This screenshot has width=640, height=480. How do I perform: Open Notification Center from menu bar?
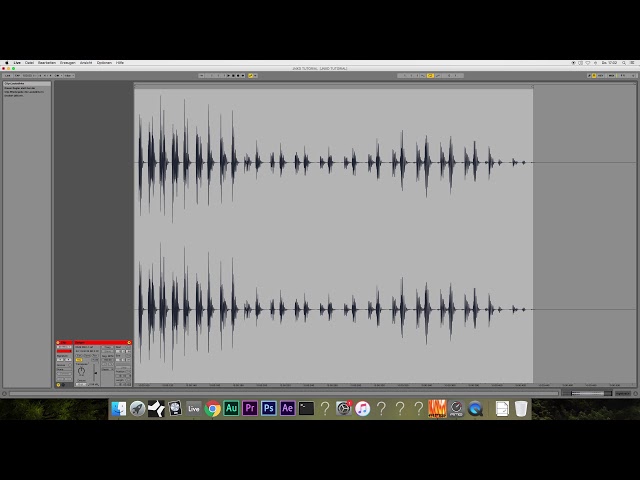pyautogui.click(x=632, y=63)
